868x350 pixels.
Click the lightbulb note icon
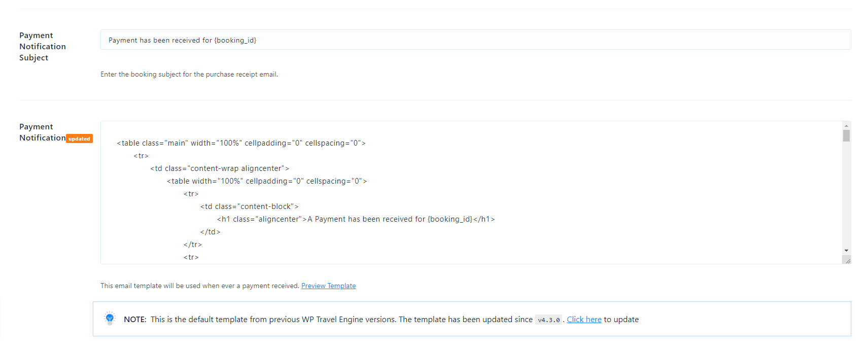[110, 319]
